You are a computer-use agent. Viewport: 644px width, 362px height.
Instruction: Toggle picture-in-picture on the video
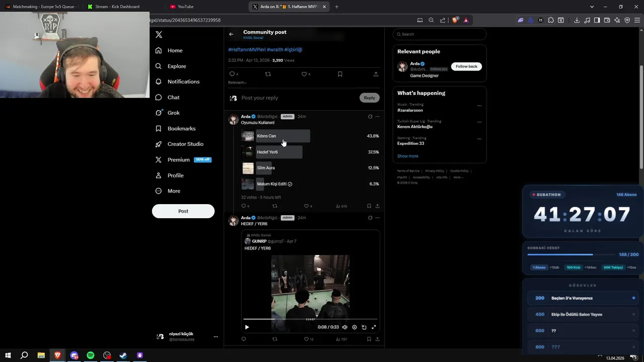pos(364,327)
